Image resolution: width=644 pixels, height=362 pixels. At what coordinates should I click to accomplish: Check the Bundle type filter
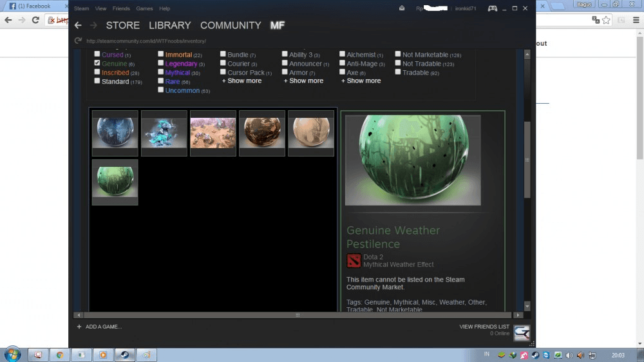click(223, 54)
